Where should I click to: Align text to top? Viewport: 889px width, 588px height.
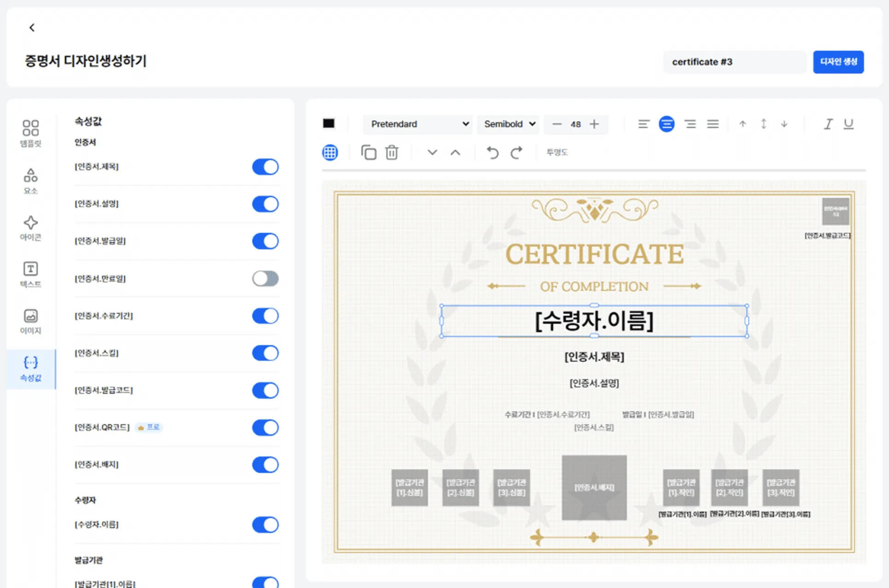pyautogui.click(x=743, y=124)
